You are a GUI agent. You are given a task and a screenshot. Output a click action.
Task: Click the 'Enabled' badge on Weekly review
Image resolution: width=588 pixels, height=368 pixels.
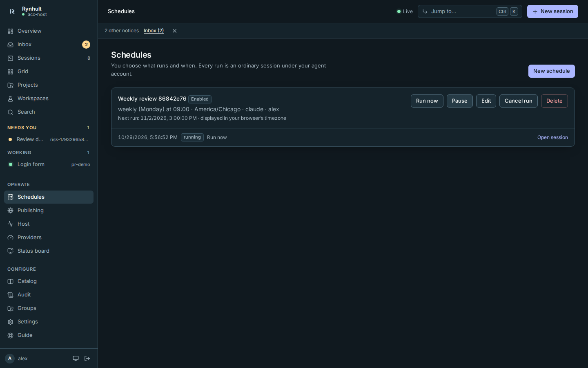pyautogui.click(x=200, y=99)
